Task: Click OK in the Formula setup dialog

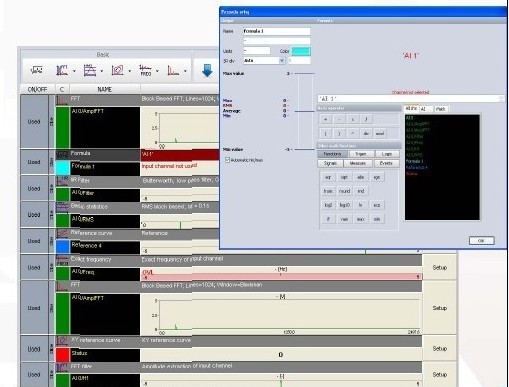Action: pos(481,241)
